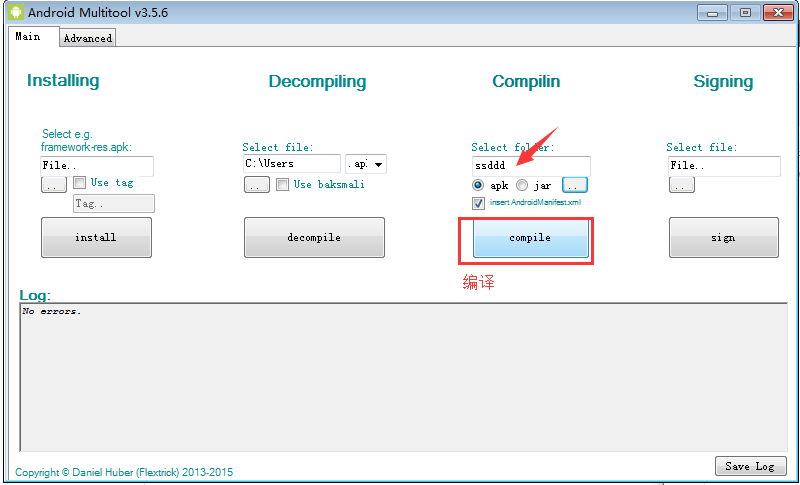800x485 pixels.
Task: Click the sign button
Action: (x=724, y=238)
